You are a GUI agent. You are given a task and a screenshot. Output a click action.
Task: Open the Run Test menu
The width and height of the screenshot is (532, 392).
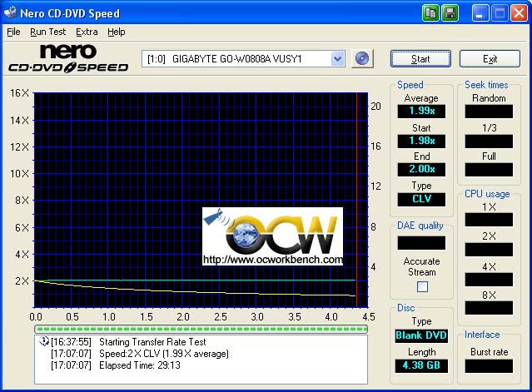(47, 32)
